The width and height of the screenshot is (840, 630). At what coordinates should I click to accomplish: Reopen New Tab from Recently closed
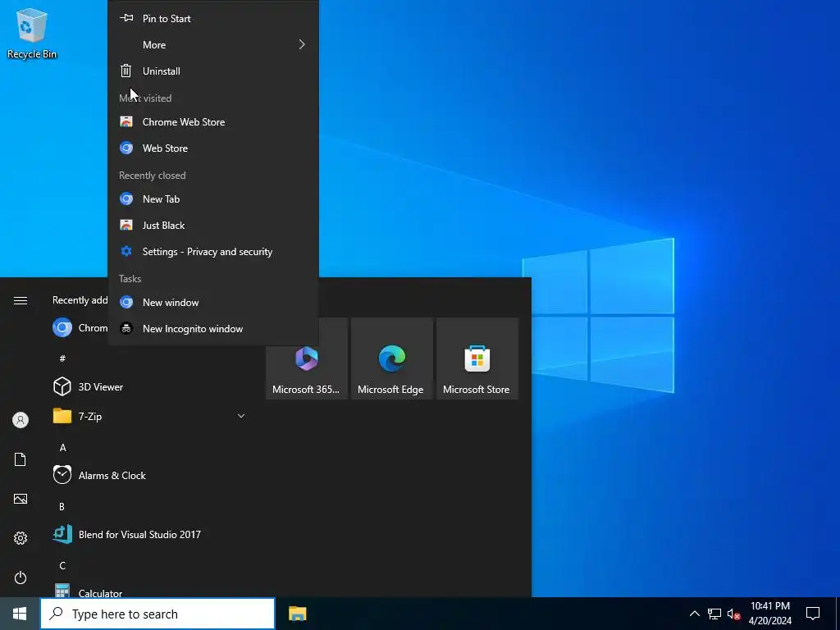(x=213, y=199)
